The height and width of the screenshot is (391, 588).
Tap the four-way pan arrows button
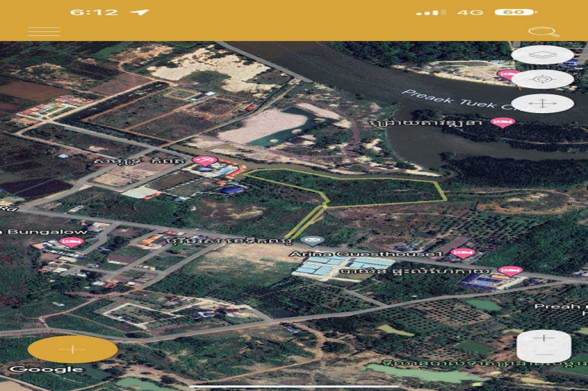coord(542,103)
